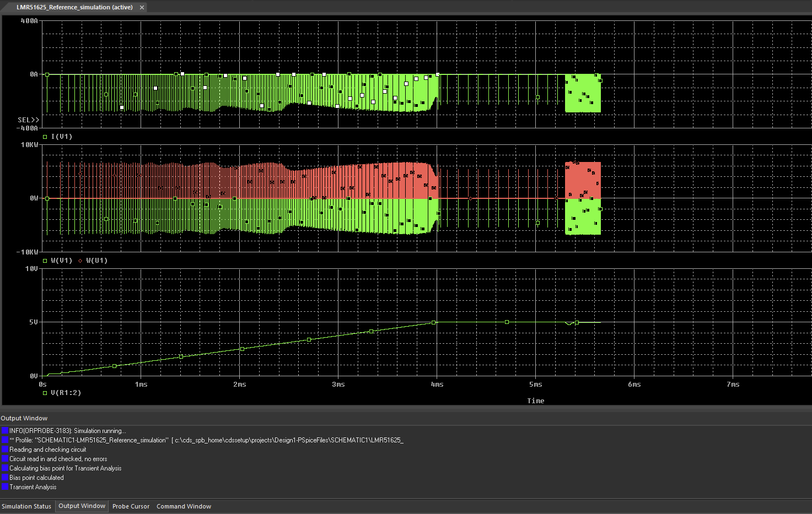This screenshot has height=514, width=812.
Task: Click the W(U1) diamond legend marker
Action: pyautogui.click(x=80, y=261)
